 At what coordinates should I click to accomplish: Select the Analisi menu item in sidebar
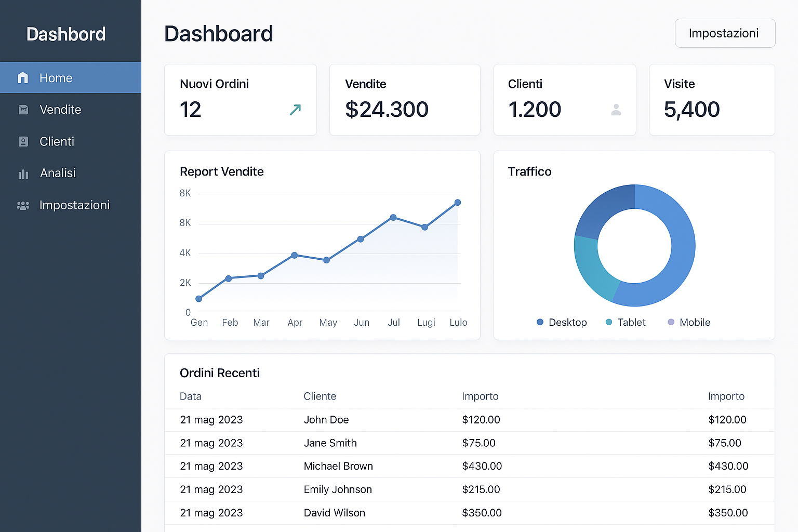[58, 173]
